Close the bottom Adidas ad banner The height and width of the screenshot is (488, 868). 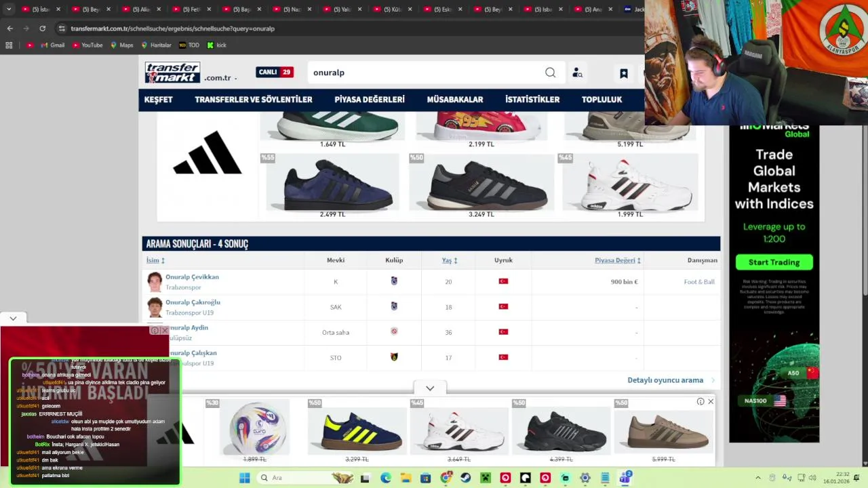[711, 402]
